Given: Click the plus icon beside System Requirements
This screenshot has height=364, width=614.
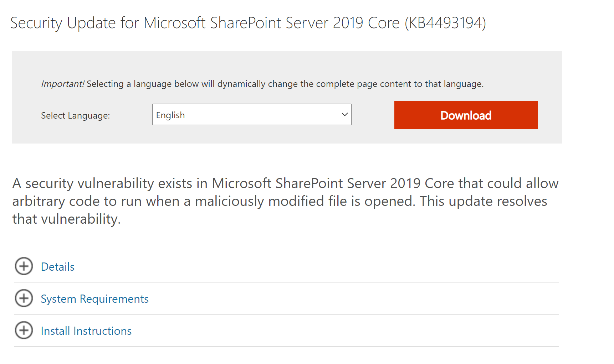Looking at the screenshot, I should coord(24,298).
